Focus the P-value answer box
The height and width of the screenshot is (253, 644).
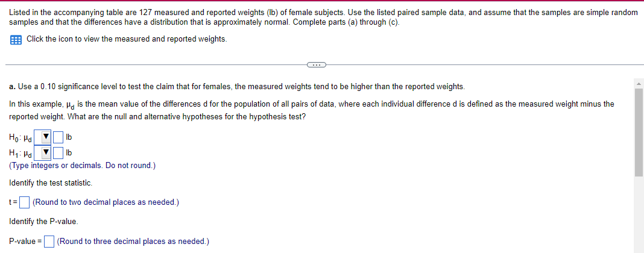point(49,242)
